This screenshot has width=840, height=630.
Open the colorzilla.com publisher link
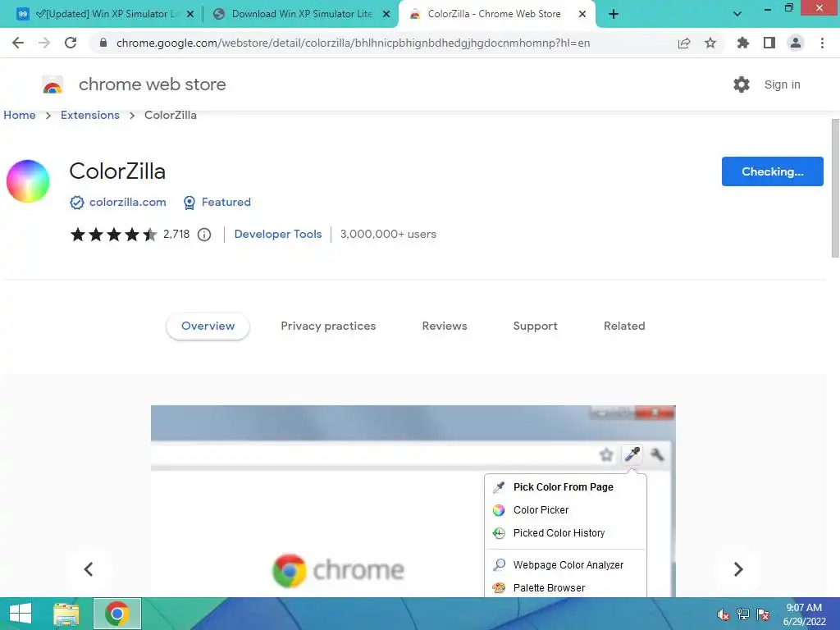[127, 202]
